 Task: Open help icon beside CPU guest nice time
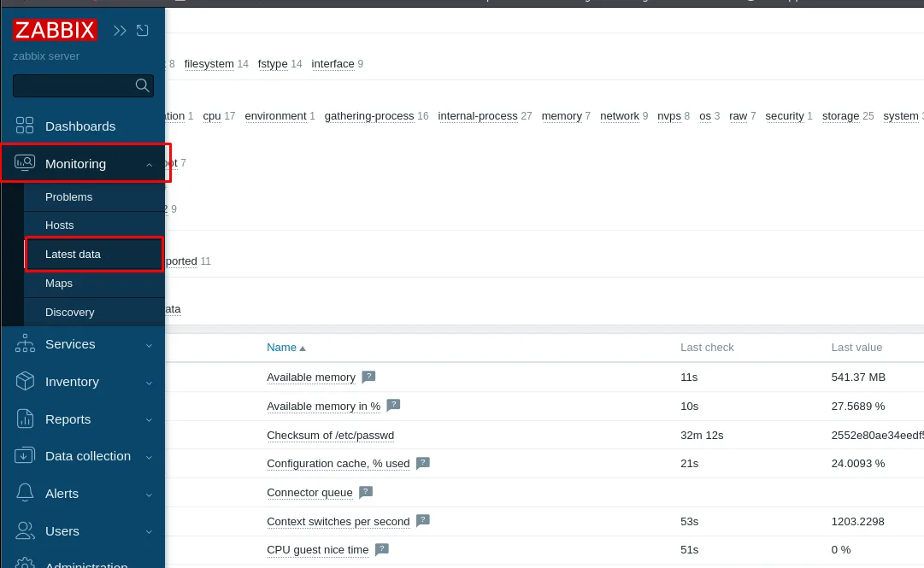pos(381,550)
